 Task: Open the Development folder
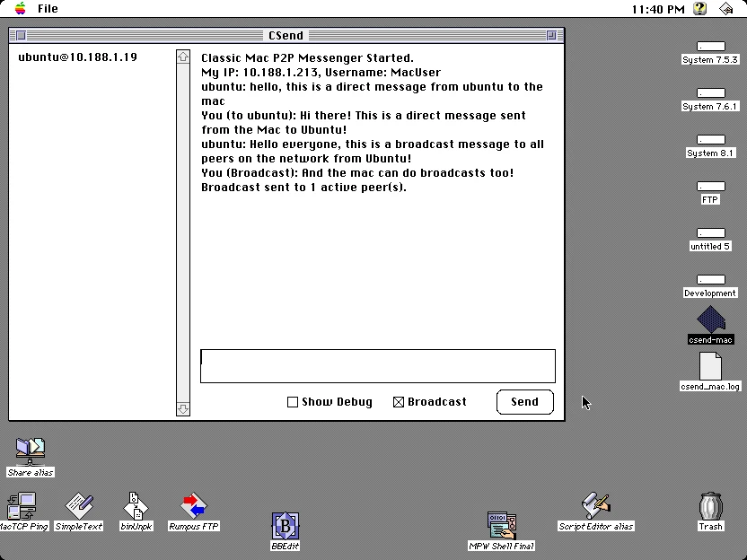click(709, 278)
